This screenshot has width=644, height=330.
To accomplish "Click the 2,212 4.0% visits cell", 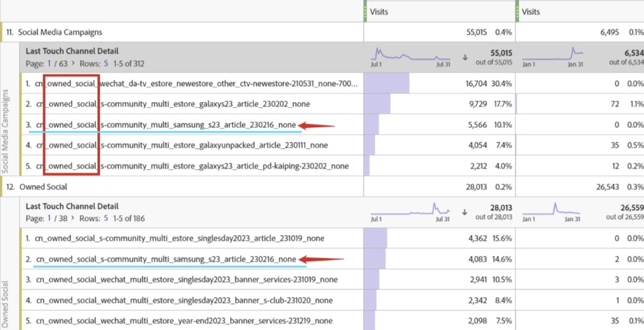I will 439,166.
